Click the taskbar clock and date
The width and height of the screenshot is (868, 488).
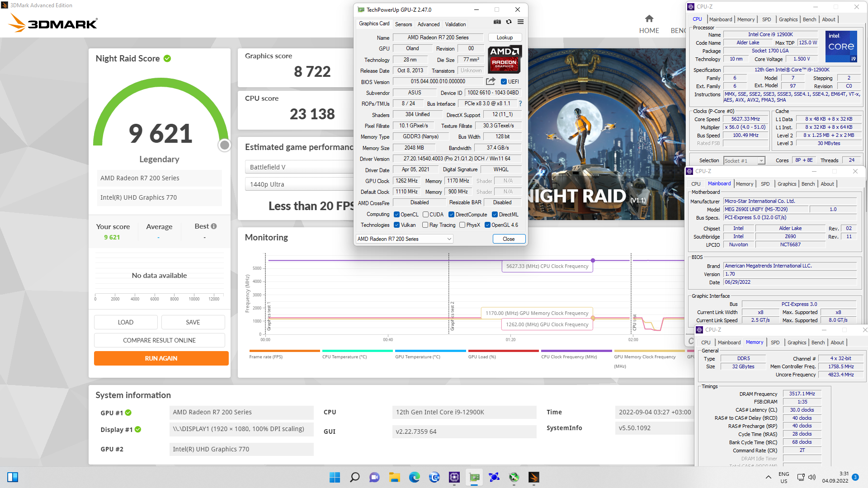pyautogui.click(x=835, y=477)
